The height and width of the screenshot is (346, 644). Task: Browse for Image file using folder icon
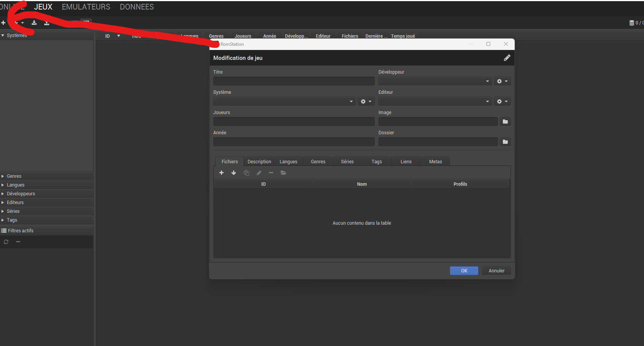[505, 122]
